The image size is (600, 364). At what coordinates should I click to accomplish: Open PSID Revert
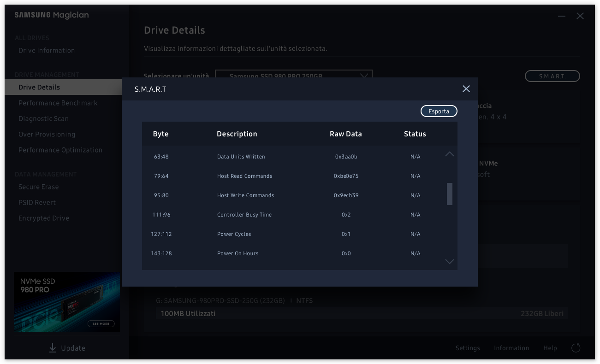point(37,203)
